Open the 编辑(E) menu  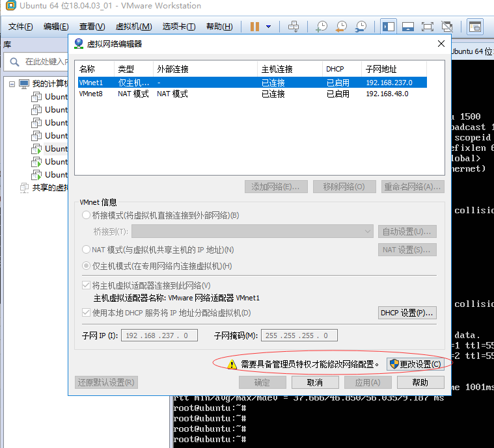56,27
